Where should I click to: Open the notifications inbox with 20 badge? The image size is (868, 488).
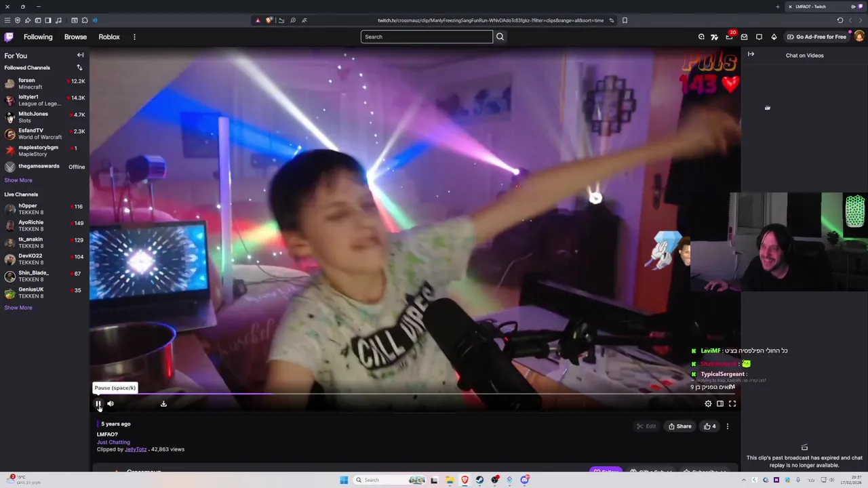729,37
